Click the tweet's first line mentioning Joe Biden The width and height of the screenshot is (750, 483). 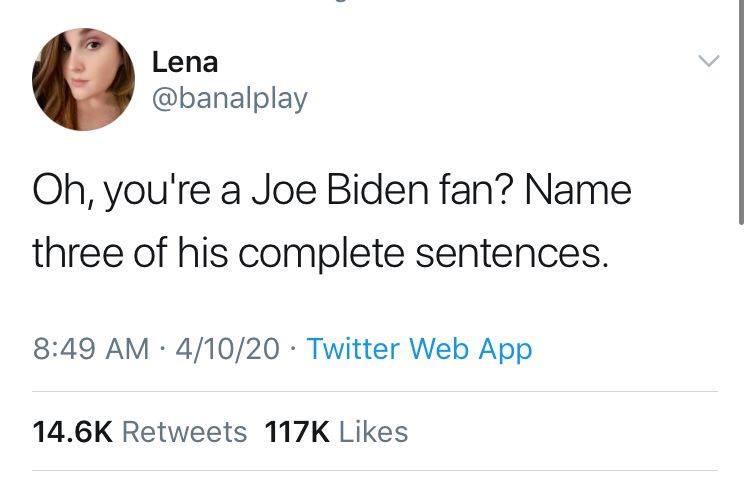pyautogui.click(x=332, y=192)
